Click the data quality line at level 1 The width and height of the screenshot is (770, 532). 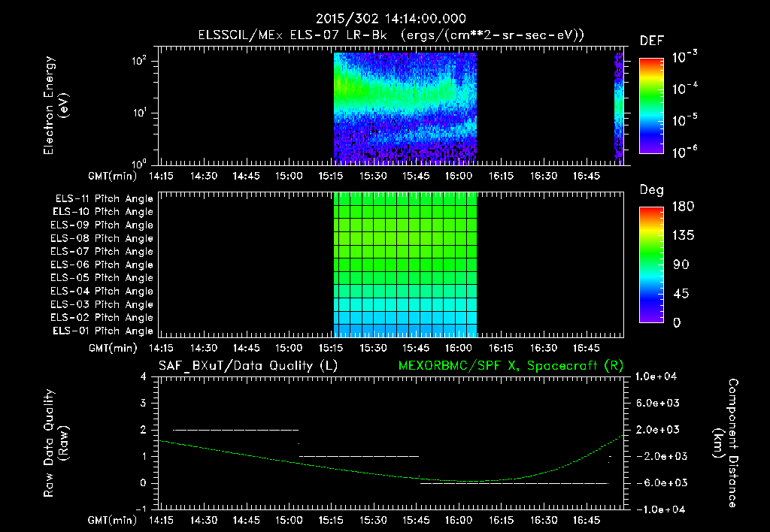(x=359, y=456)
